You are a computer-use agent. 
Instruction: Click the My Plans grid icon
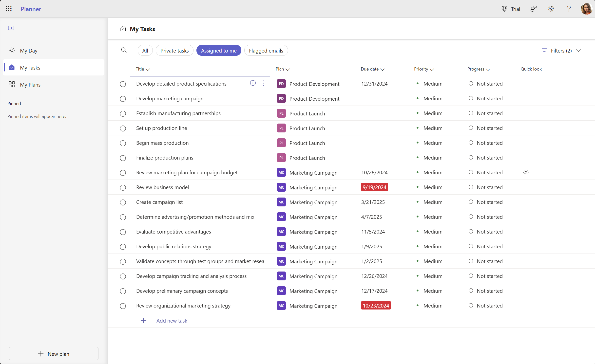(11, 84)
